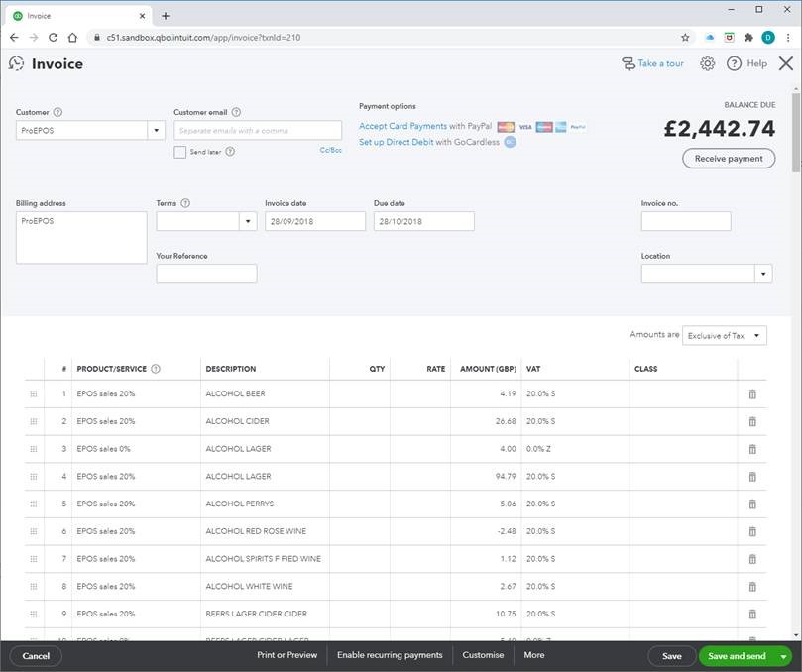Click the drag handle on the ALCOHOL CIDER row
The height and width of the screenshot is (672, 802).
pyautogui.click(x=35, y=420)
